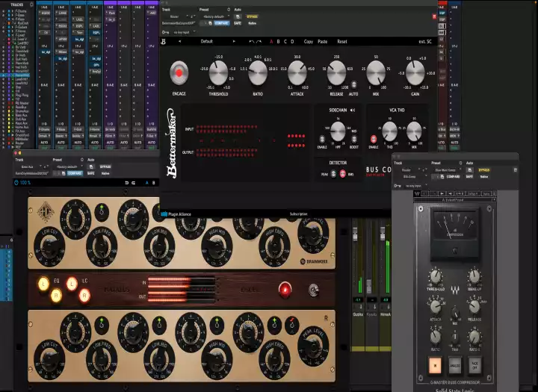Switch to preset slot D

292,42
